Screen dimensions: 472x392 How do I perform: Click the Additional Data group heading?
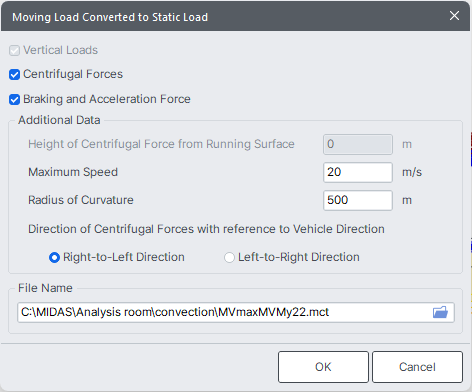click(59, 120)
